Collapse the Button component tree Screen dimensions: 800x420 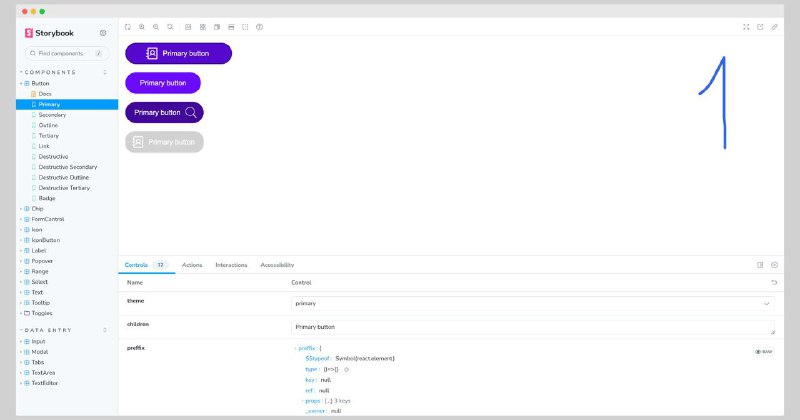[x=40, y=83]
